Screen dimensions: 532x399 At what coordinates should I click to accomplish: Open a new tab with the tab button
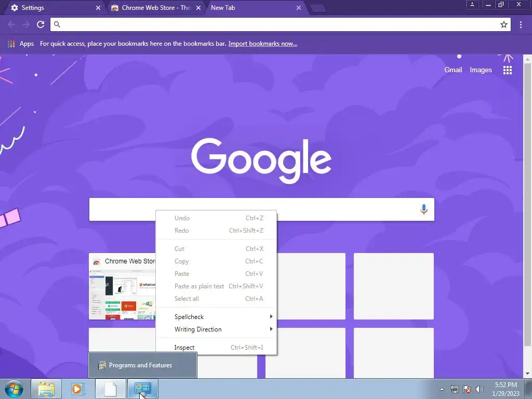[x=318, y=8]
